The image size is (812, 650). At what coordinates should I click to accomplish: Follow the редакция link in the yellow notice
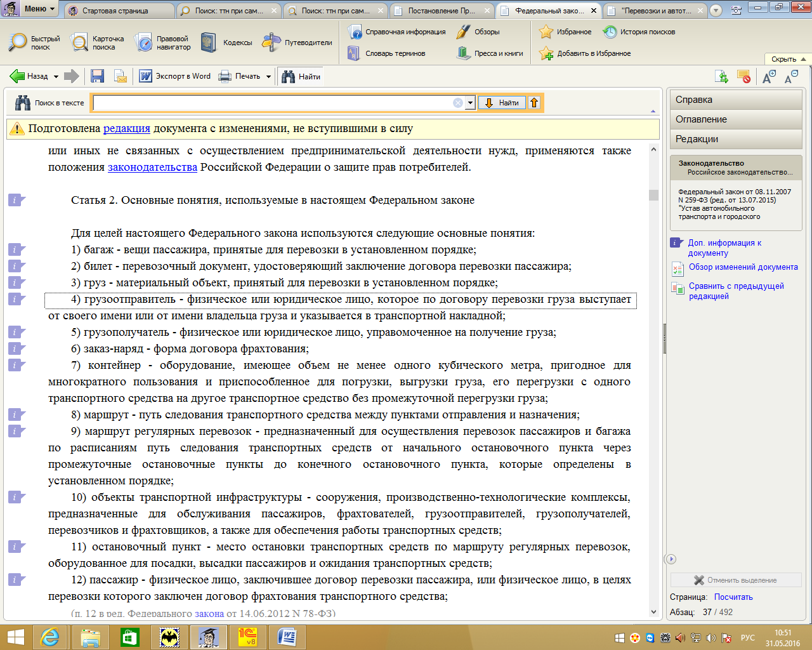point(126,128)
